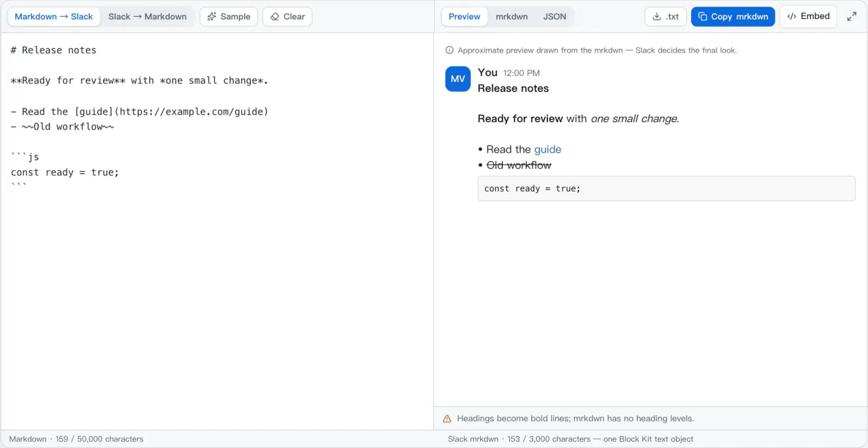Click the Slack mrkdwn character count status
The height and width of the screenshot is (448, 868).
(x=571, y=439)
